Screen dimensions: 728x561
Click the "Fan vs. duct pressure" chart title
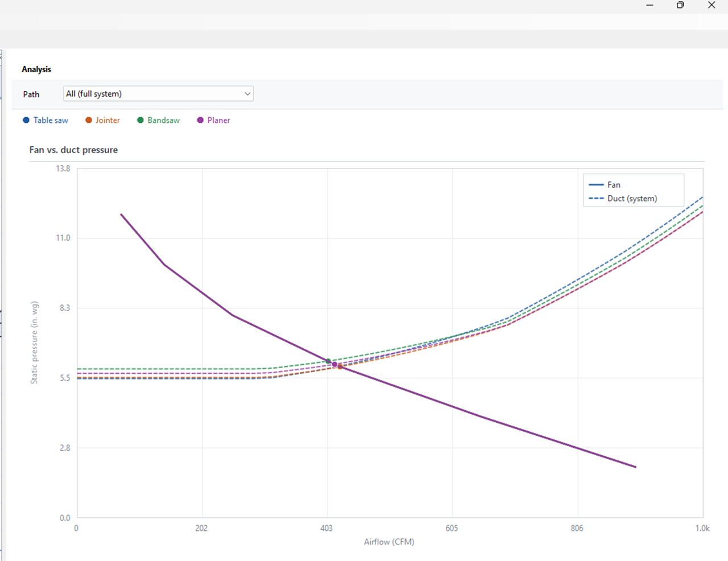tap(73, 150)
